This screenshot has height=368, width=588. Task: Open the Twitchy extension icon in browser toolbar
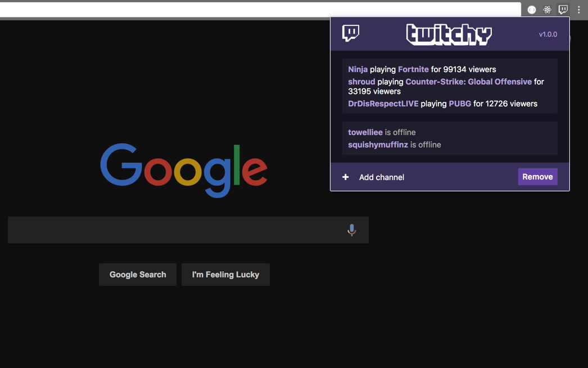pos(563,10)
